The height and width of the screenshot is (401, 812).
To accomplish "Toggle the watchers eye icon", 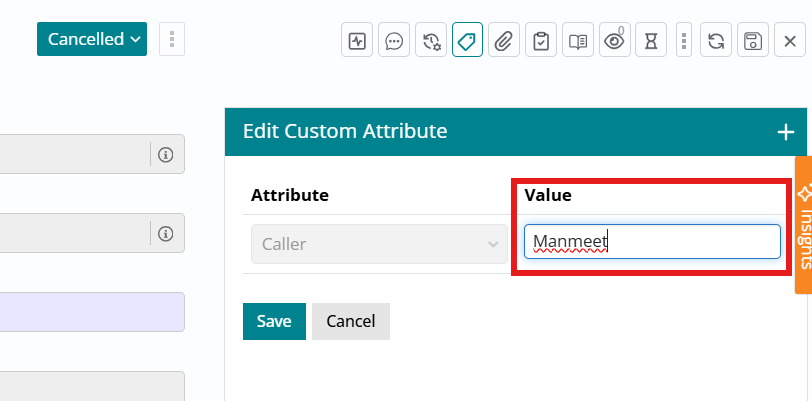I will tap(614, 41).
